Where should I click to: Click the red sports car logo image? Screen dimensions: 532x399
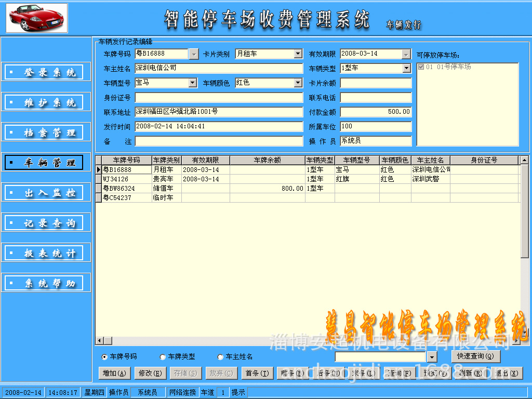[x=36, y=17]
